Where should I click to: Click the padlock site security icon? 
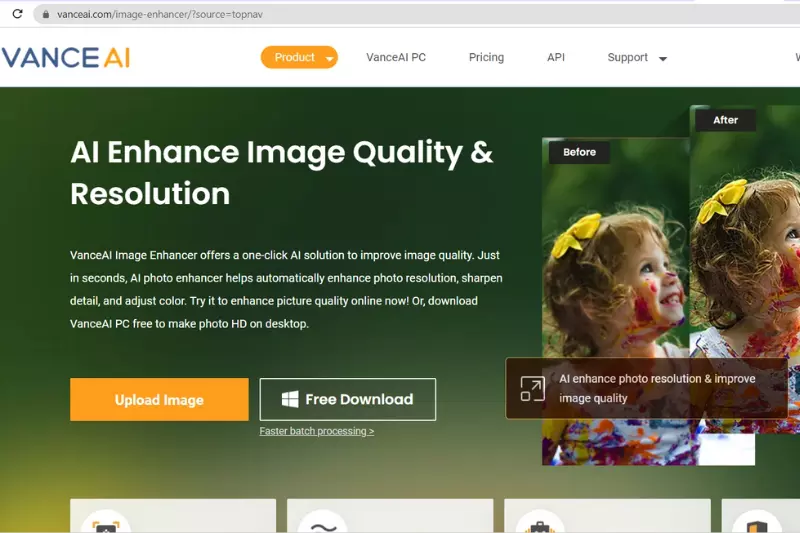[43, 15]
